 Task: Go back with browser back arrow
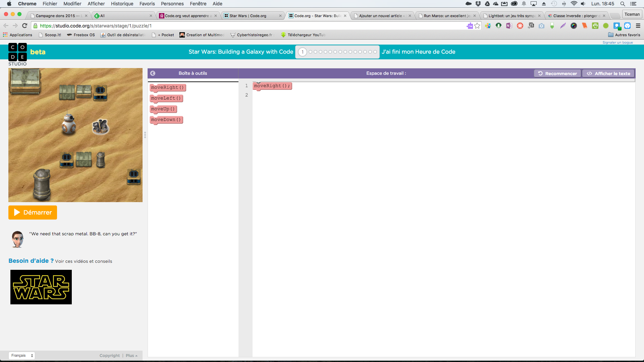(x=6, y=26)
